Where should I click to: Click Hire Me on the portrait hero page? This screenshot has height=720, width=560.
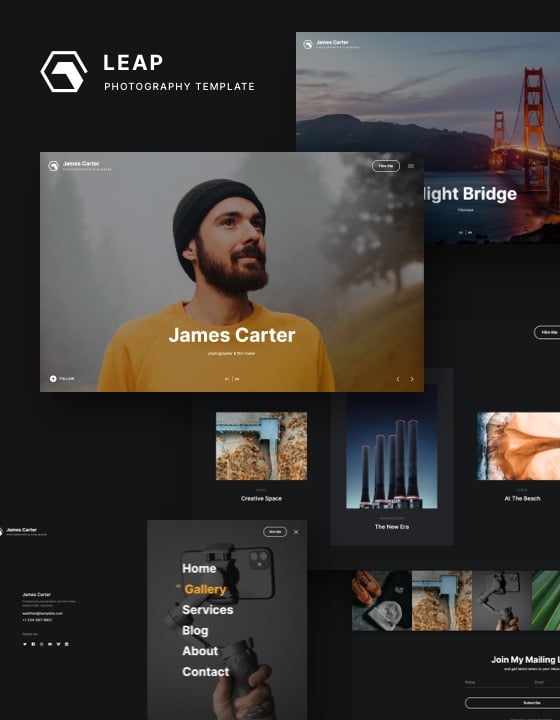coord(386,166)
